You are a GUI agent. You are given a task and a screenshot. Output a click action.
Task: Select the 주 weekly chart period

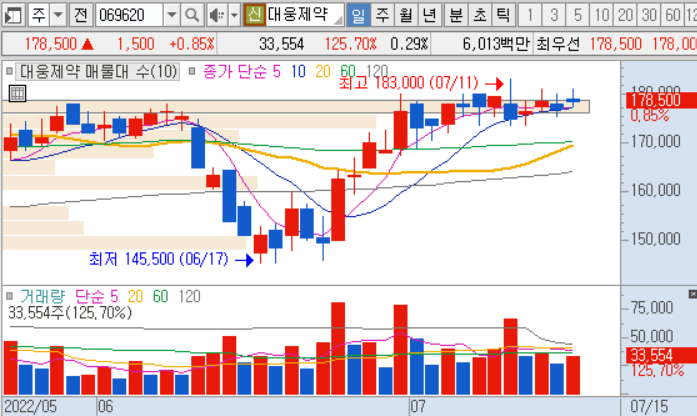[x=382, y=15]
